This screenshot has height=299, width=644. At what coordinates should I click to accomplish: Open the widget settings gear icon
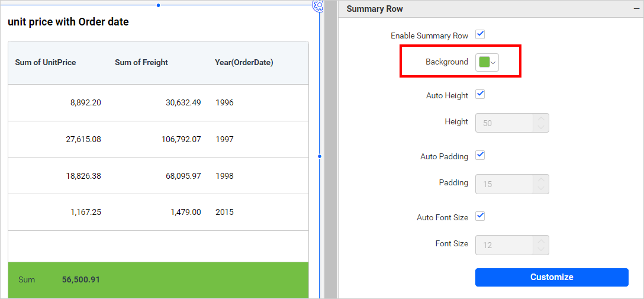click(x=318, y=5)
